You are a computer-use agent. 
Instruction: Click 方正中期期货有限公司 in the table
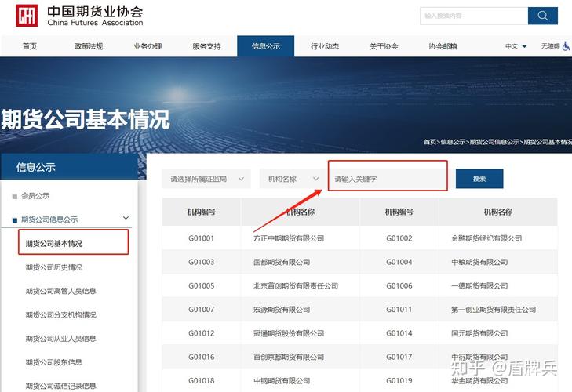pos(289,238)
